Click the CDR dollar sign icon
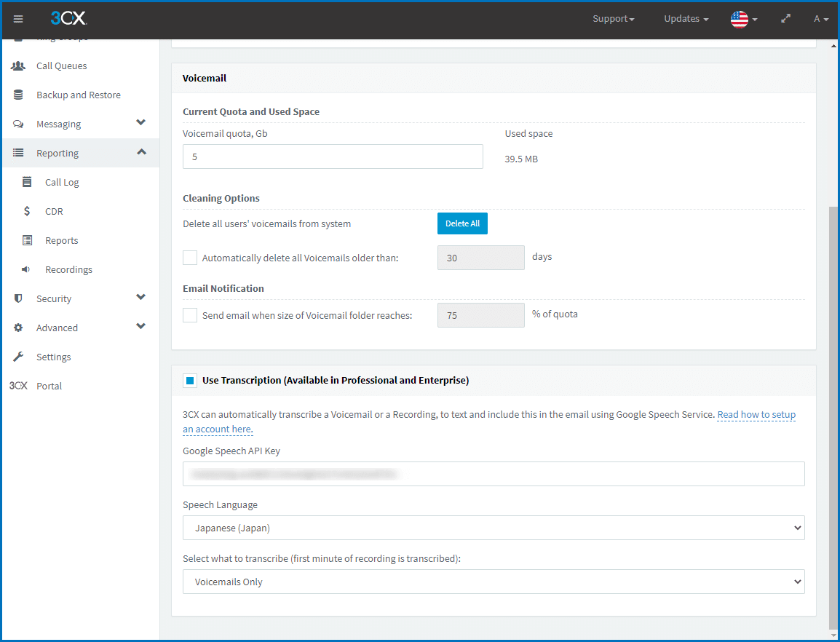840x642 pixels. tap(27, 211)
